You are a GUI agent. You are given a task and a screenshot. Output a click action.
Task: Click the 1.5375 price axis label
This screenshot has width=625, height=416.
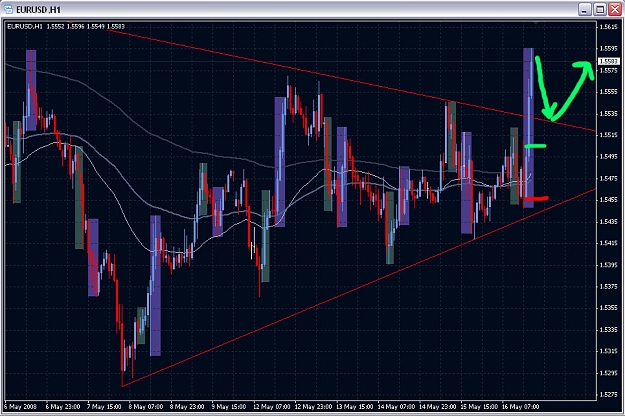[x=609, y=286]
